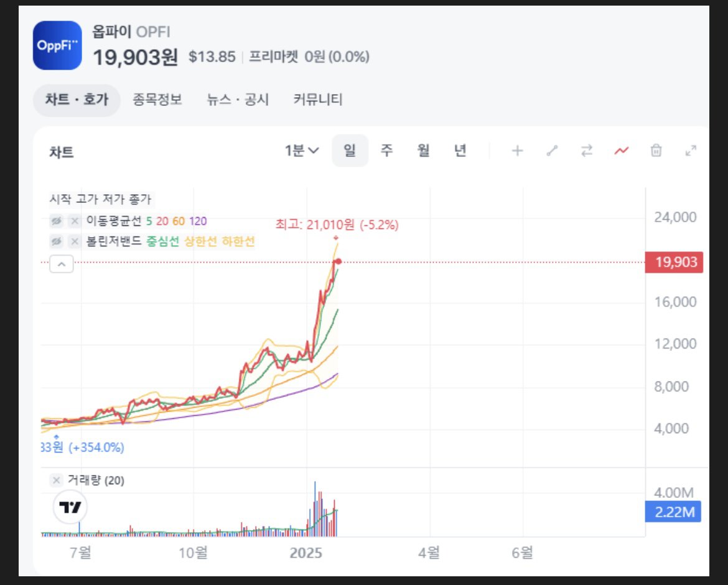
Task: Click the red 19,903 price label
Action: [674, 262]
